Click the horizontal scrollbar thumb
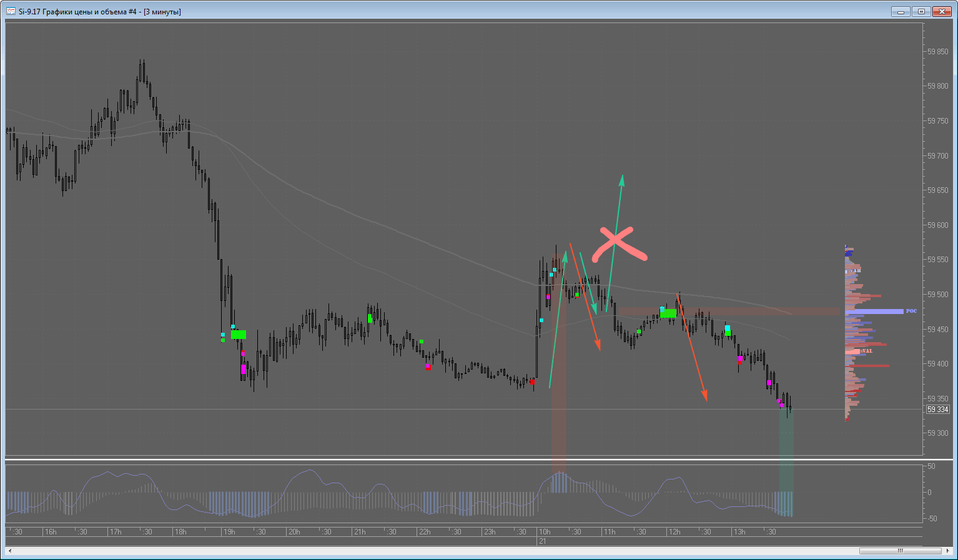 pyautogui.click(x=900, y=551)
